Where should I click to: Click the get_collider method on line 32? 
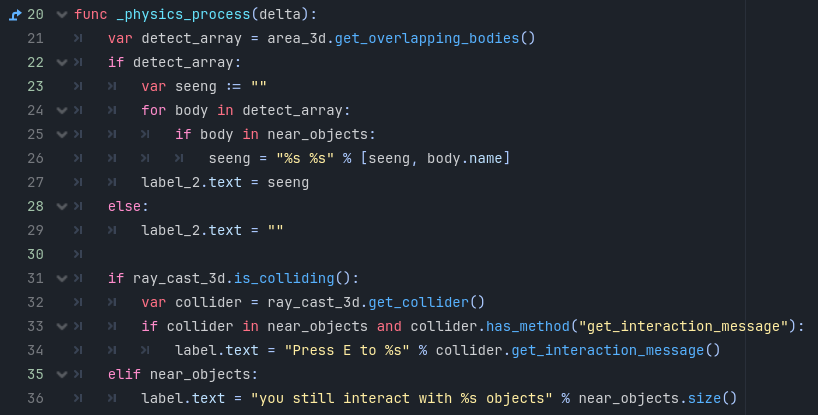pos(419,302)
